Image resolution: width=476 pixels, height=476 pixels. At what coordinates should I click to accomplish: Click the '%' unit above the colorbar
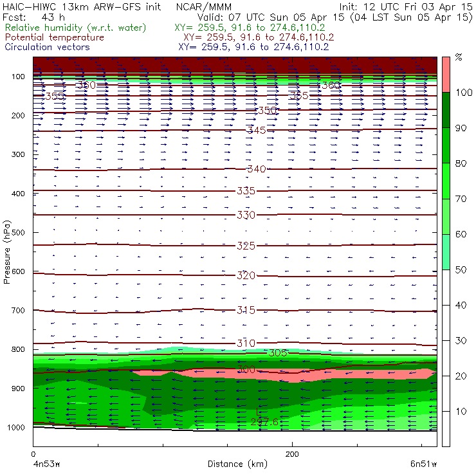[x=459, y=57]
